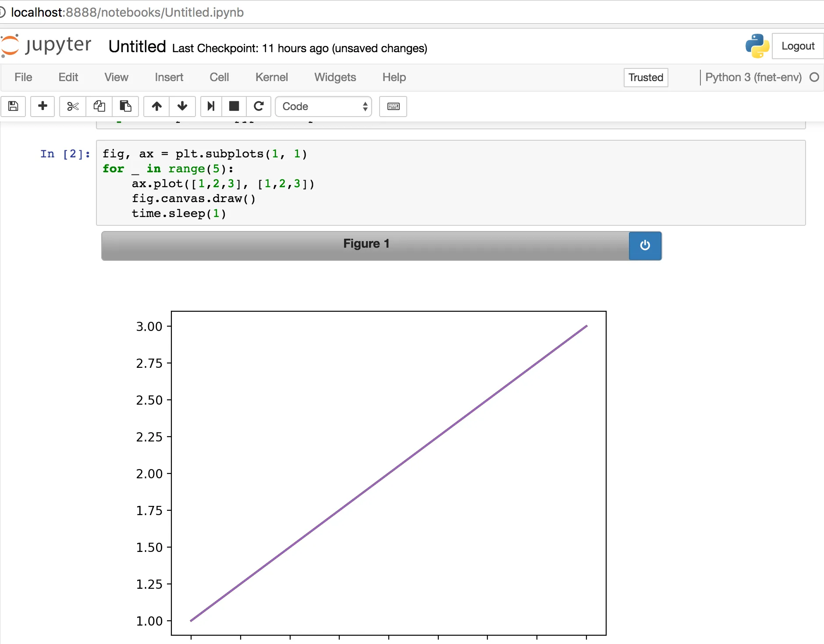Click the Trusted notebook button

[646, 78]
